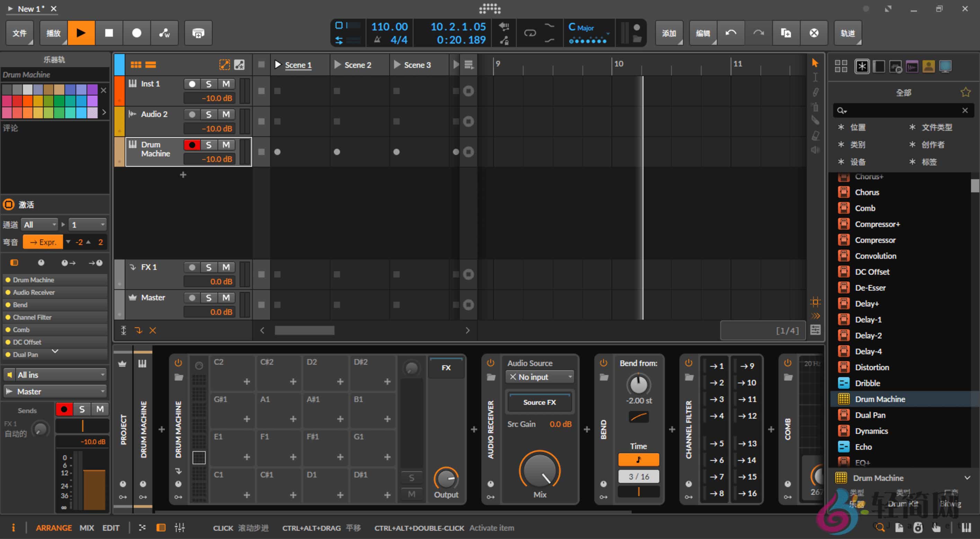
Task: Click the duplicate icon in the top toolbar
Action: tap(786, 33)
